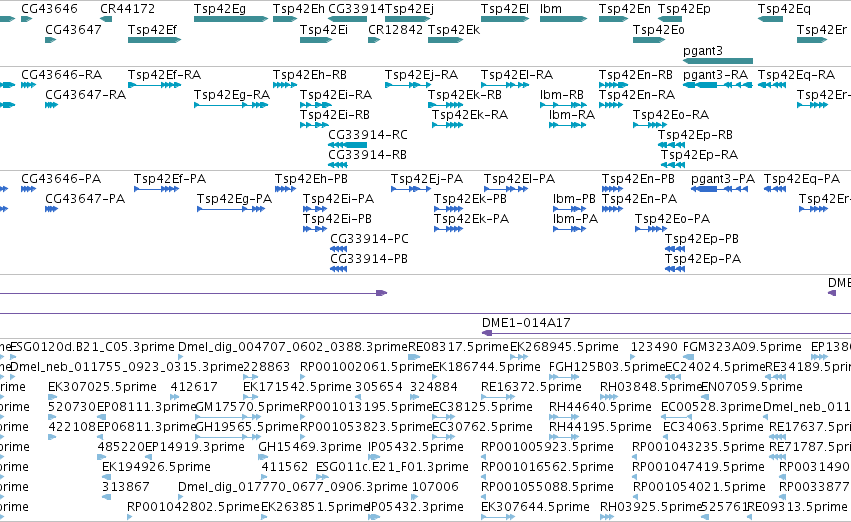Click the Tsp42El-PA protein label

[519, 179]
